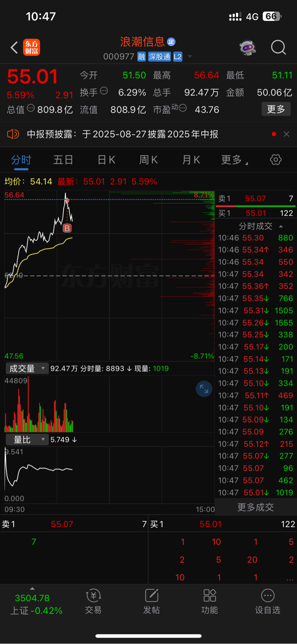This screenshot has width=297, height=644.
Task: Tap the stock name 浪潮信息
Action: (142, 41)
